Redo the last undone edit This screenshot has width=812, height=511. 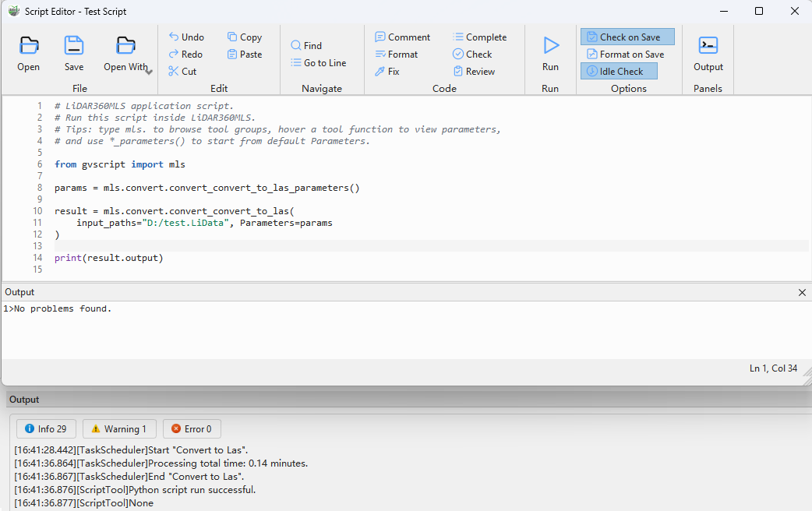(185, 55)
